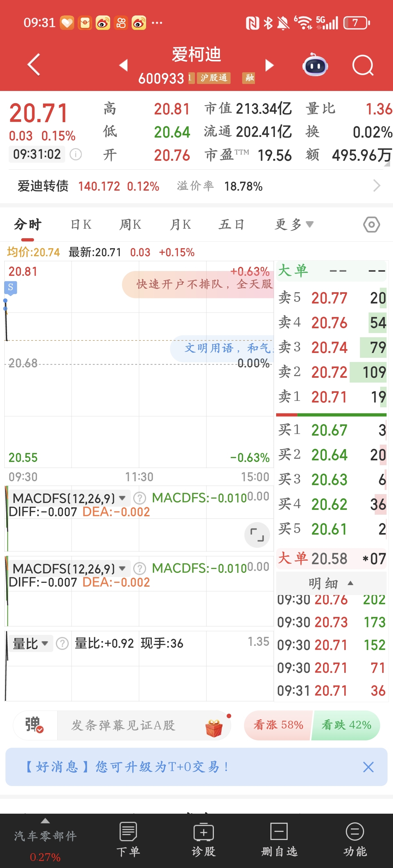Open the robot assistant icon
The width and height of the screenshot is (393, 868).
(x=315, y=65)
